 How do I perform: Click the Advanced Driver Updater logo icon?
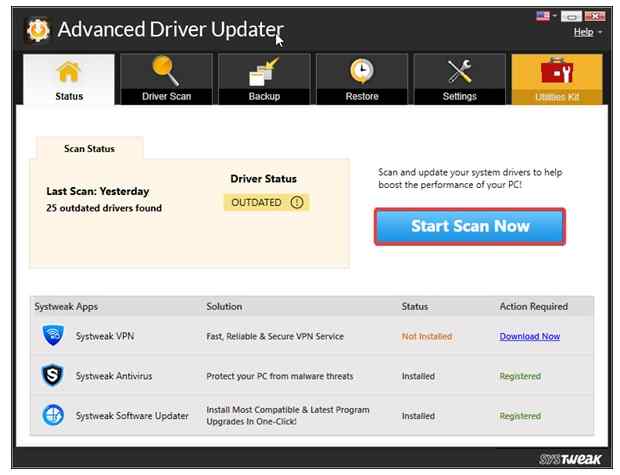36,29
